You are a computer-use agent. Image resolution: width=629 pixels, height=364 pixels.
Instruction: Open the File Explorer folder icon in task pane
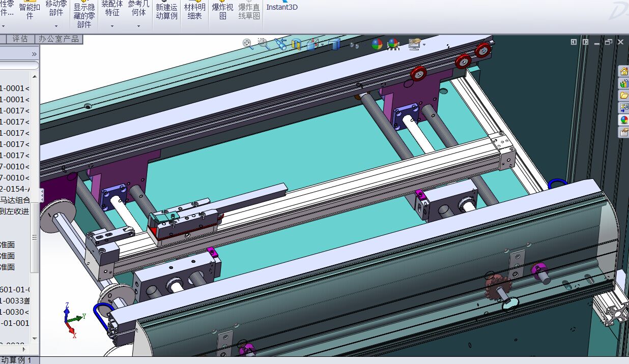[623, 96]
